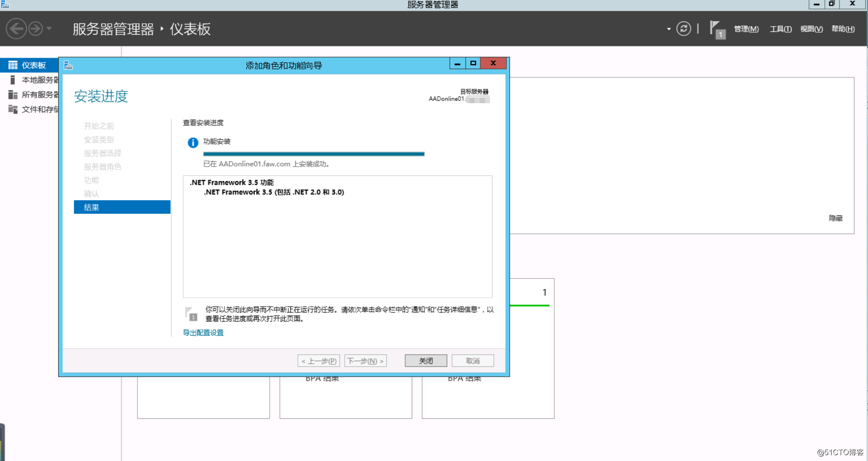This screenshot has width=868, height=461.
Task: Close the wizard with the red X
Action: [x=493, y=63]
